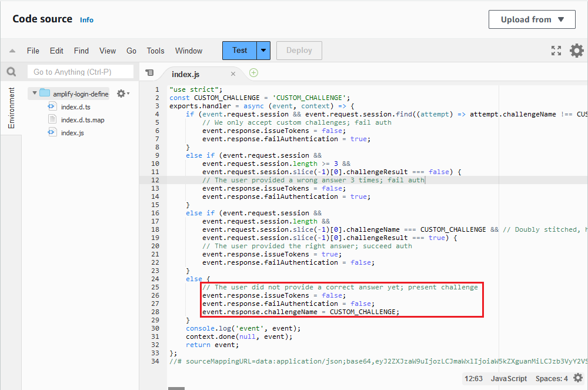
Task: Click comment 'did not provide a correct answer yet'
Action: (x=340, y=287)
